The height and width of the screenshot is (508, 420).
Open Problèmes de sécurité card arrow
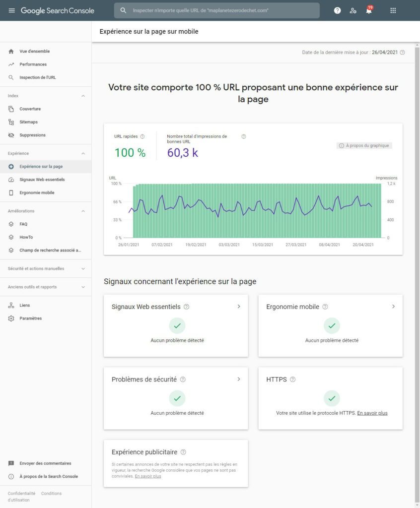tap(239, 379)
